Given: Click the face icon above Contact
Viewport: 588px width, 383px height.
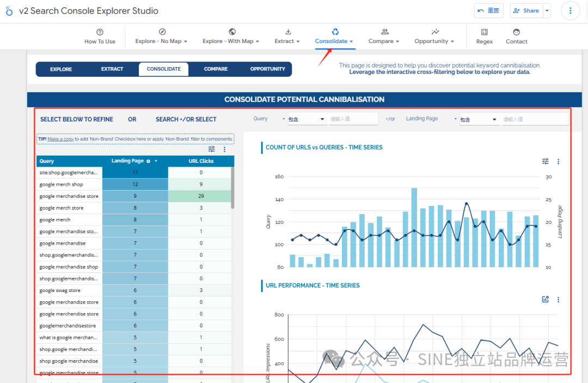Looking at the screenshot, I should 516,32.
